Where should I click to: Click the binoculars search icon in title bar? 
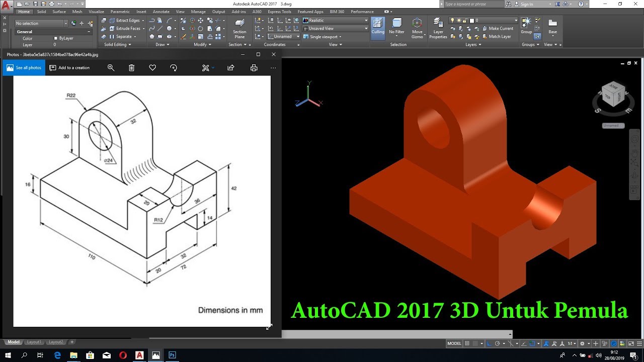509,4
